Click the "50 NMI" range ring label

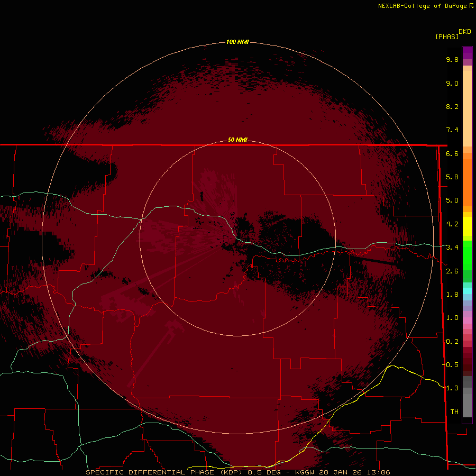pos(237,140)
